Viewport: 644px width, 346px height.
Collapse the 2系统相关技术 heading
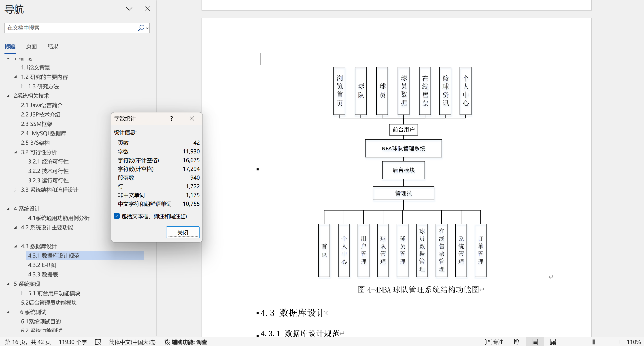coord(8,96)
